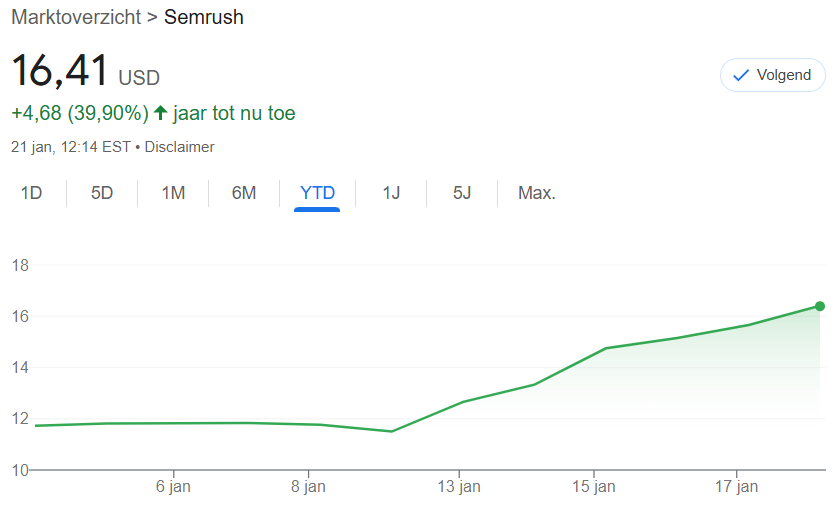Click the green endpoint dot on chart
The width and height of the screenshot is (840, 509).
(x=820, y=306)
